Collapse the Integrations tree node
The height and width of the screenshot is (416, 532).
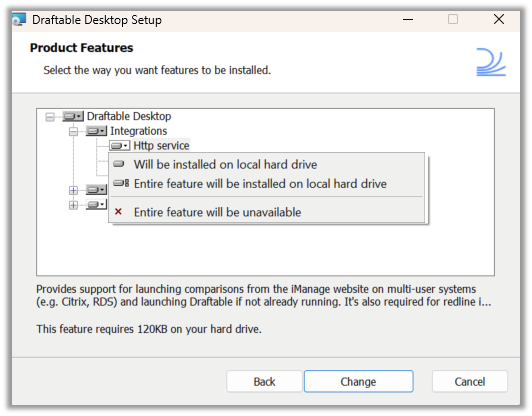73,131
